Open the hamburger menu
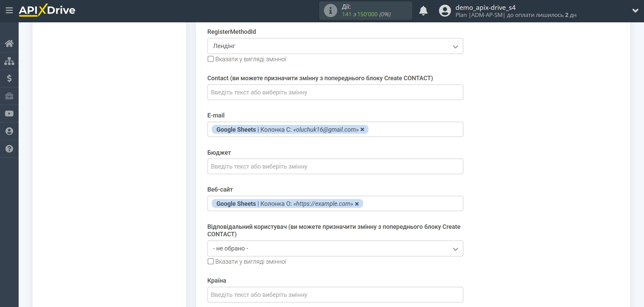The height and width of the screenshot is (307, 644). (9, 10)
